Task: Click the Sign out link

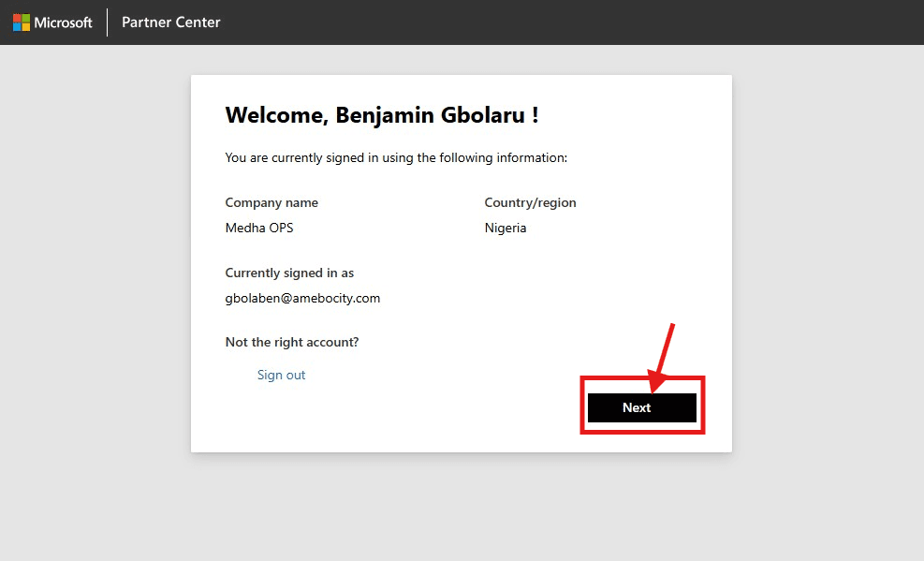Action: [x=281, y=375]
